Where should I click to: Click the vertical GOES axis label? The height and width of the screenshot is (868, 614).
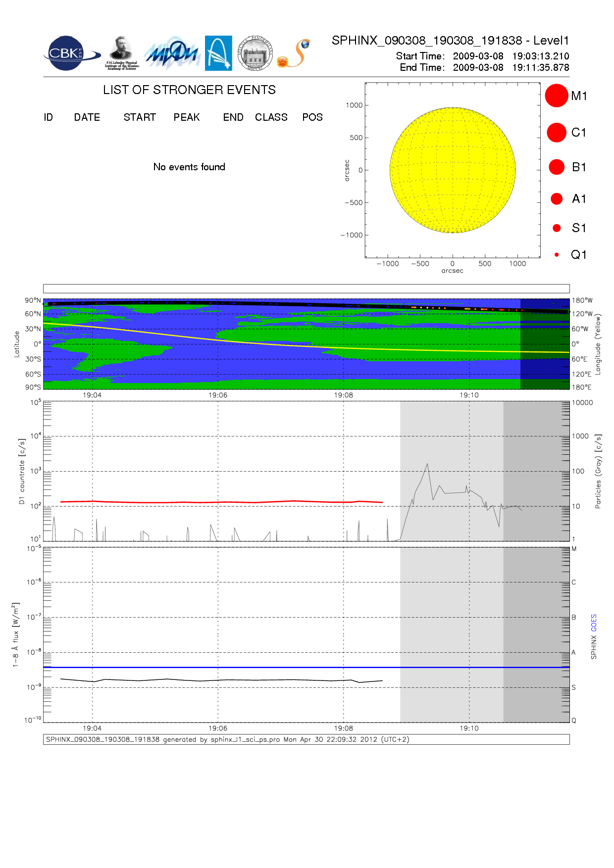click(594, 623)
